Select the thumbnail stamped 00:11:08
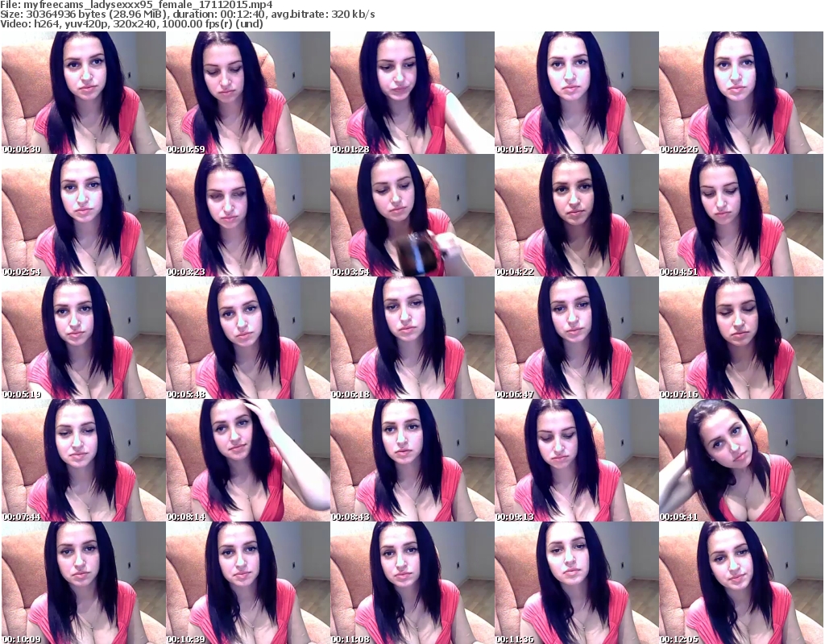 point(412,583)
